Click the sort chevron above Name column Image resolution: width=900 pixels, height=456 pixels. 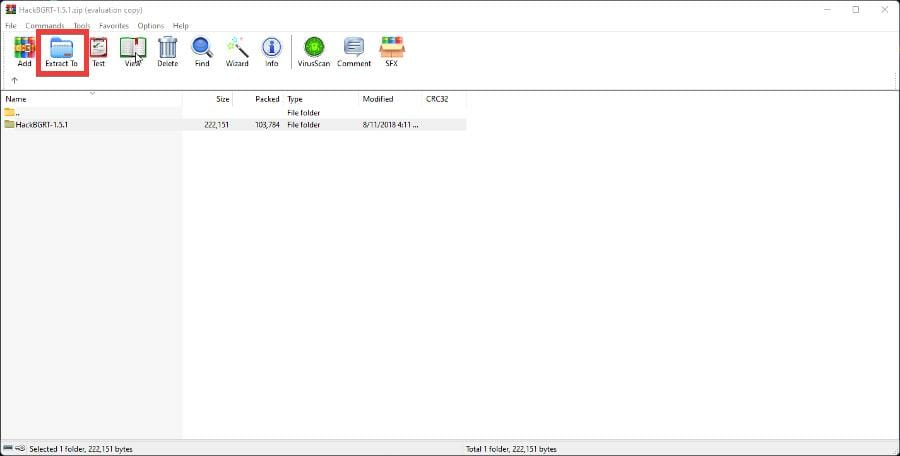[x=92, y=93]
